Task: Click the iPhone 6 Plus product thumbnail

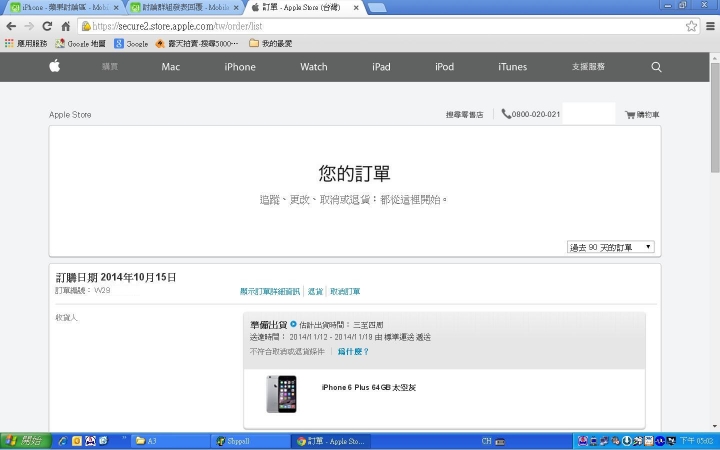Action: (x=281, y=394)
